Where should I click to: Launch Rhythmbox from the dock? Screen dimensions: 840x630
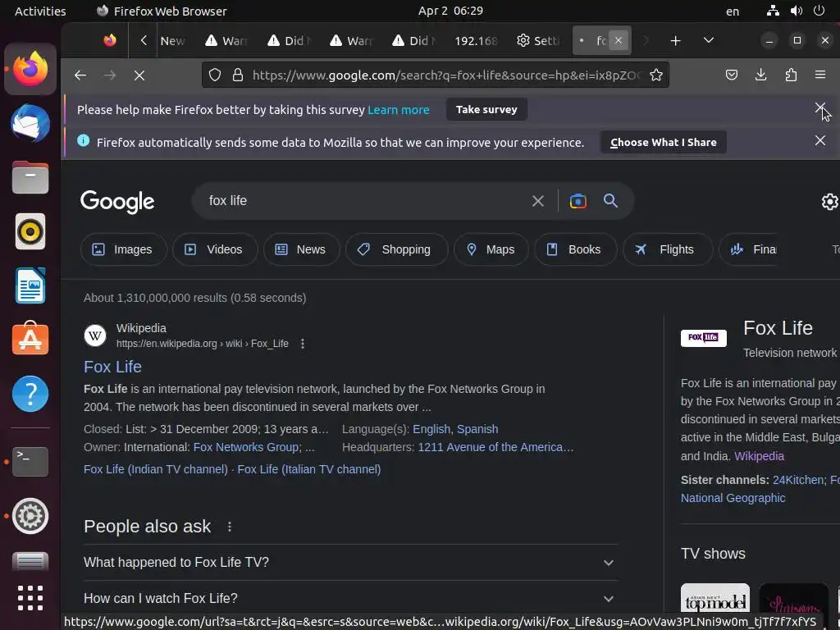(30, 231)
